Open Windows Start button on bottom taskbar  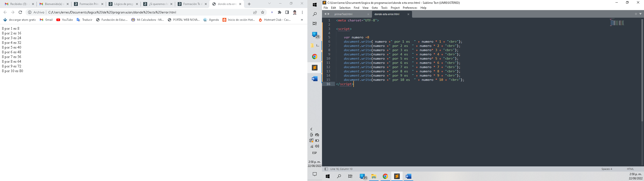pyautogui.click(x=327, y=177)
